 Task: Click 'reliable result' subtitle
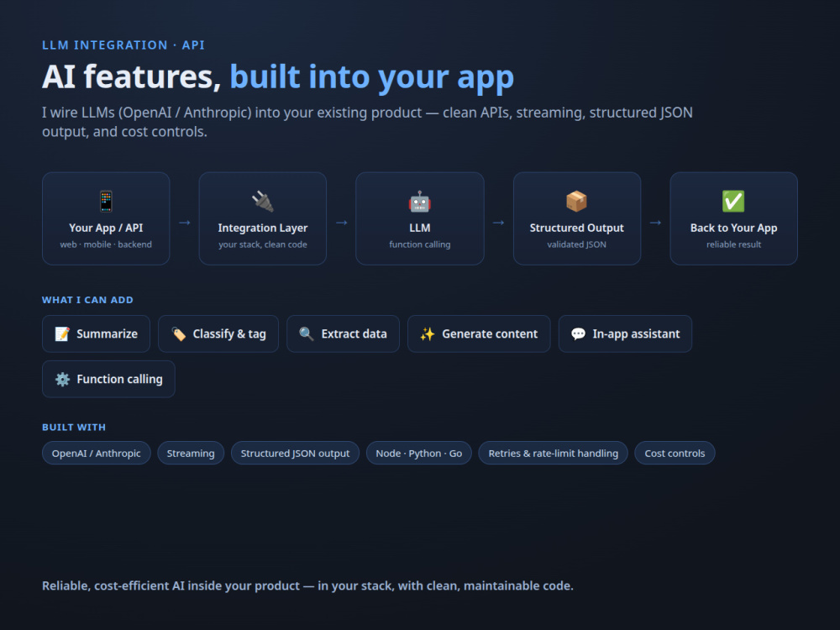click(x=733, y=244)
